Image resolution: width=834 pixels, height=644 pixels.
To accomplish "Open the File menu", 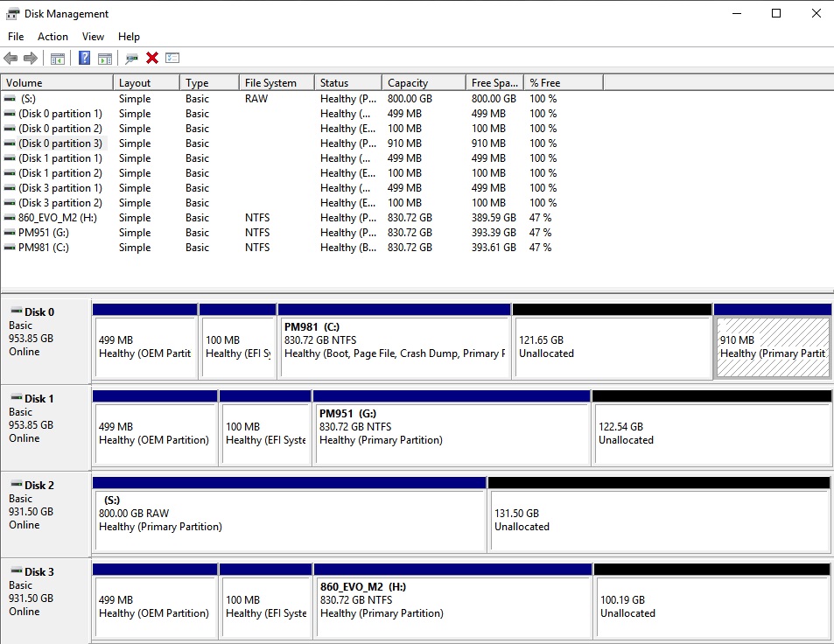I will [16, 37].
